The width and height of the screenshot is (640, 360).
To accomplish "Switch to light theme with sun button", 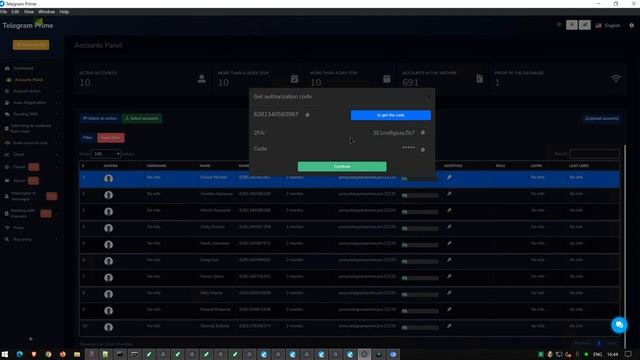I will (x=571, y=25).
